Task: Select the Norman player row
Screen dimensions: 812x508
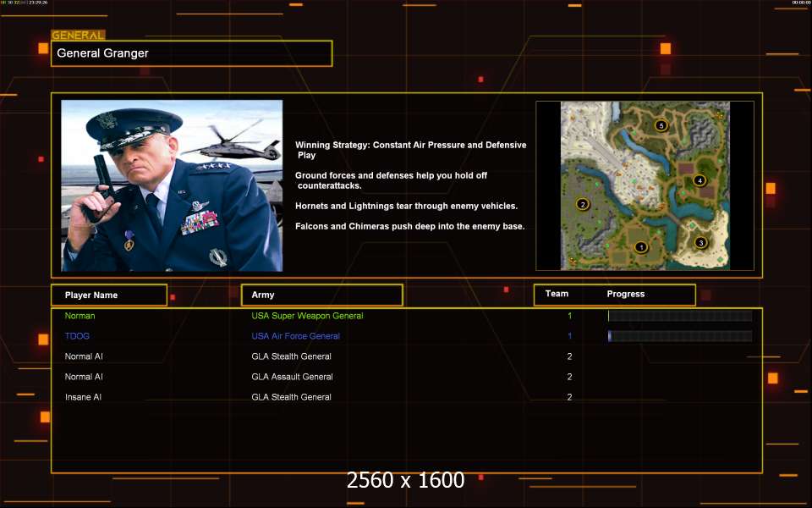Action: click(x=80, y=316)
